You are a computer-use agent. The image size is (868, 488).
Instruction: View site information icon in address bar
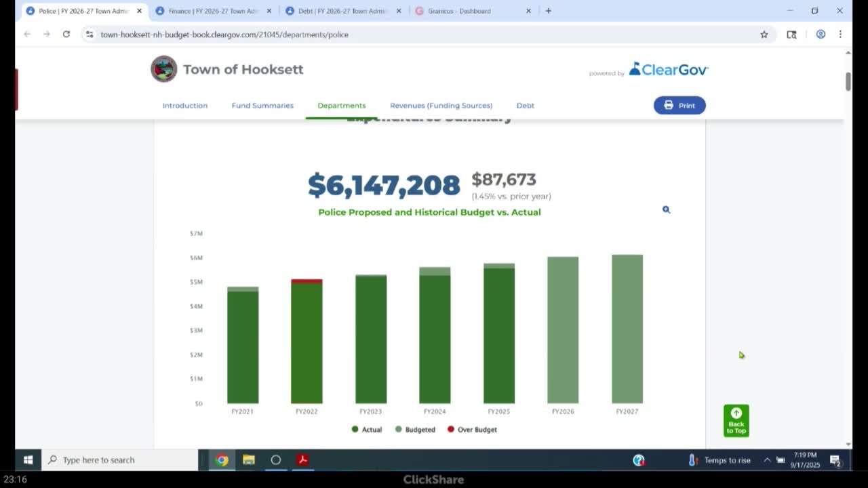pos(89,35)
